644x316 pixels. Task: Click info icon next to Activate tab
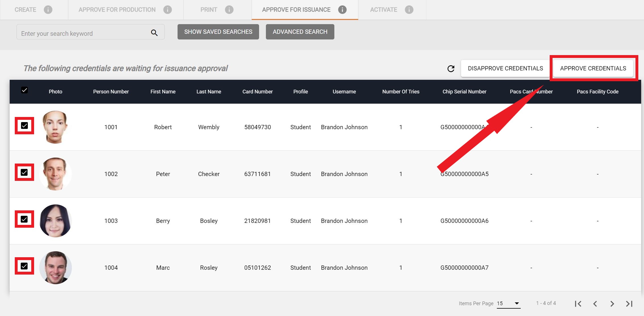coord(409,10)
